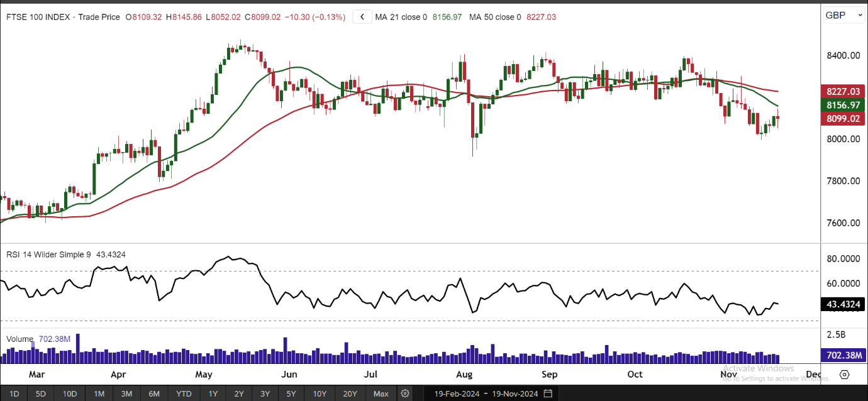Open chart axis settings hexagon icon
Viewport: 868px width, 401px height.
tap(844, 375)
